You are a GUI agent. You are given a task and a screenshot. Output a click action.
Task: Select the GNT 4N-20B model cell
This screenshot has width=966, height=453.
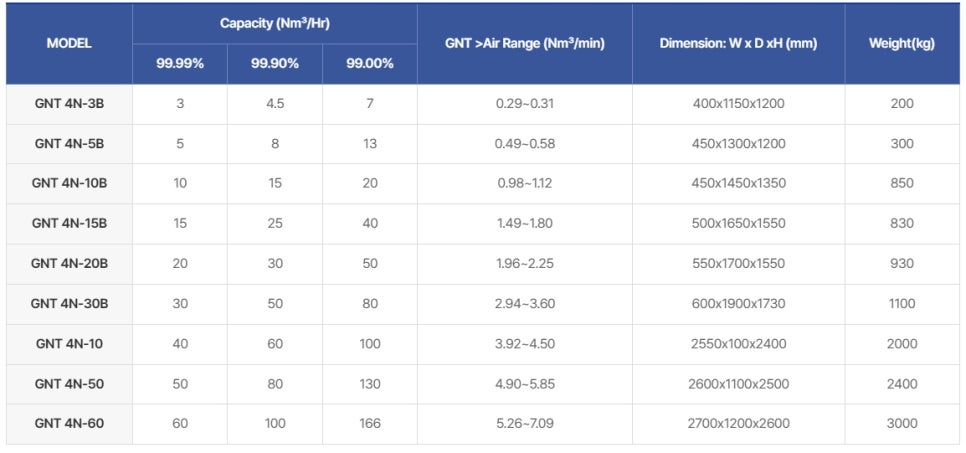(69, 264)
